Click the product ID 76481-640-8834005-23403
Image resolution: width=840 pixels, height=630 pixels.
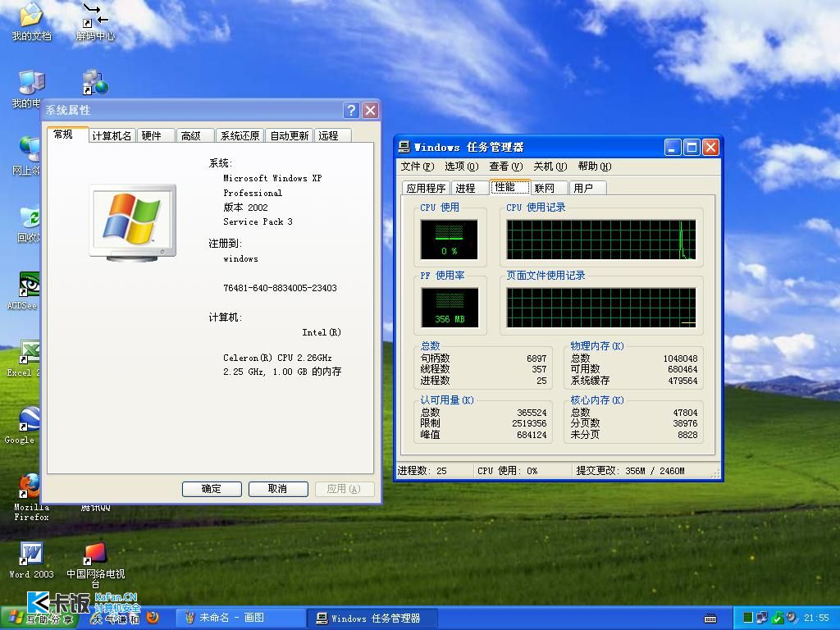pos(281,288)
